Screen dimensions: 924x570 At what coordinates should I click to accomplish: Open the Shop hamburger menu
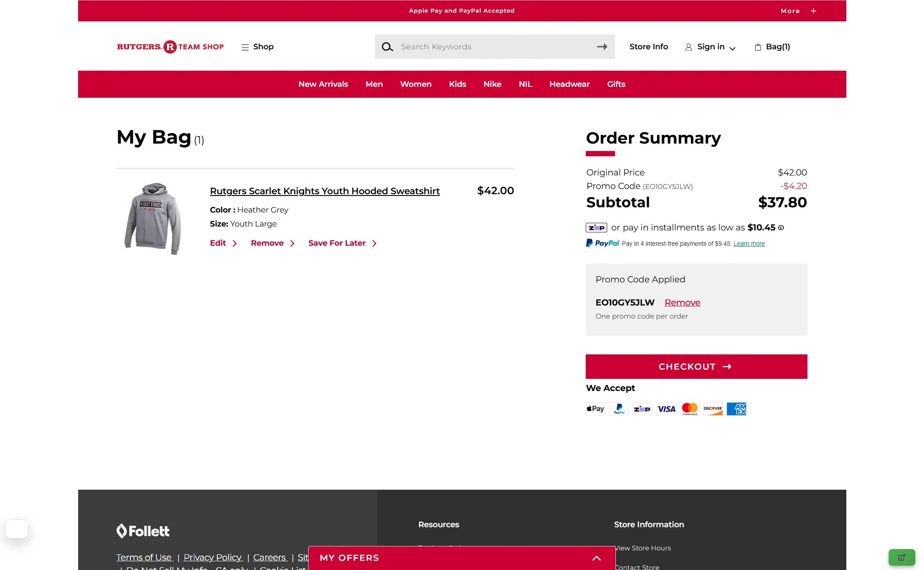(258, 47)
